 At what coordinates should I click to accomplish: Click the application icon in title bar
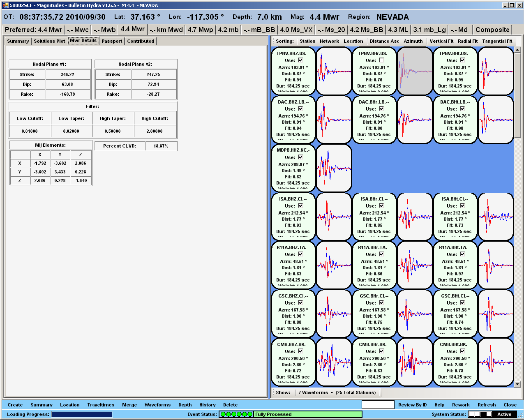5,5
